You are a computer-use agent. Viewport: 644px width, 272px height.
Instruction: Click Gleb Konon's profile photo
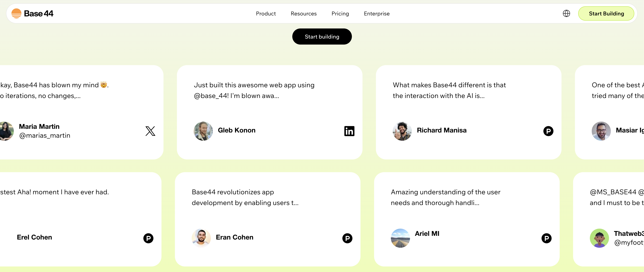tap(203, 131)
